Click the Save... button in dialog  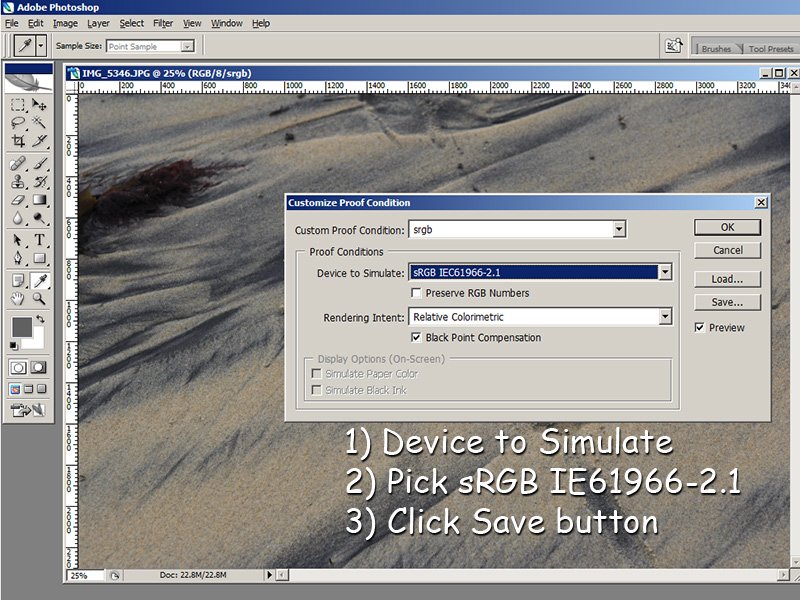pyautogui.click(x=727, y=302)
